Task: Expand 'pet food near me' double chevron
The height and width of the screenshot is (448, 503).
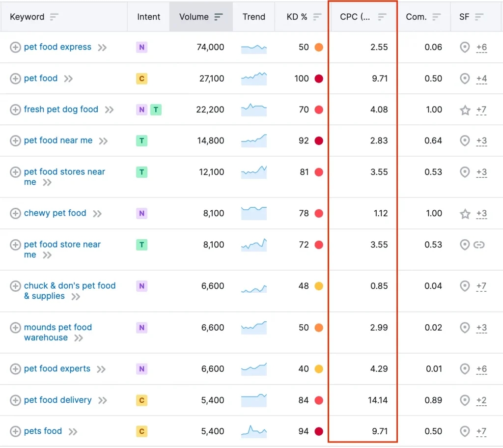Action: (103, 141)
